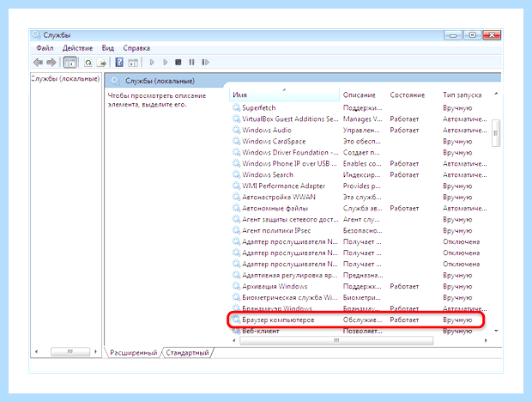Image resolution: width=532 pixels, height=402 pixels.
Task: Click the Back arrow toolbar icon
Action: point(38,62)
